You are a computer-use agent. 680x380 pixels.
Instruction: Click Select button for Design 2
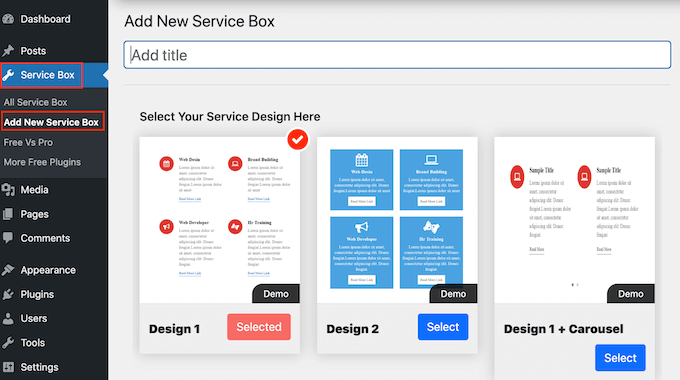[x=443, y=327]
